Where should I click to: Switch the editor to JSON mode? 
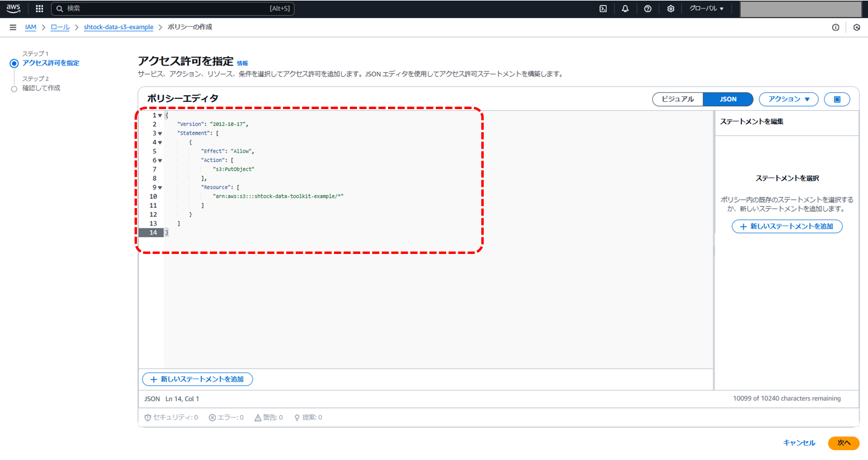click(x=728, y=99)
